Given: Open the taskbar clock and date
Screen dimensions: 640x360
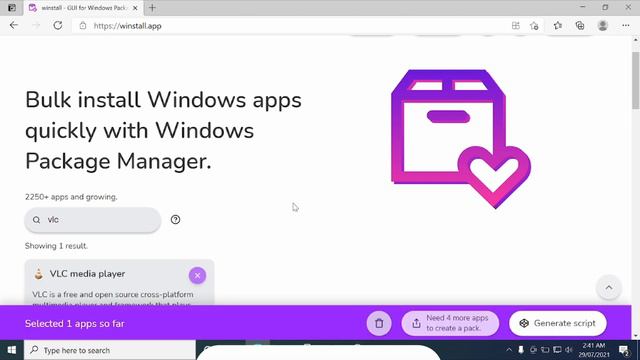Looking at the screenshot, I should click(x=593, y=350).
